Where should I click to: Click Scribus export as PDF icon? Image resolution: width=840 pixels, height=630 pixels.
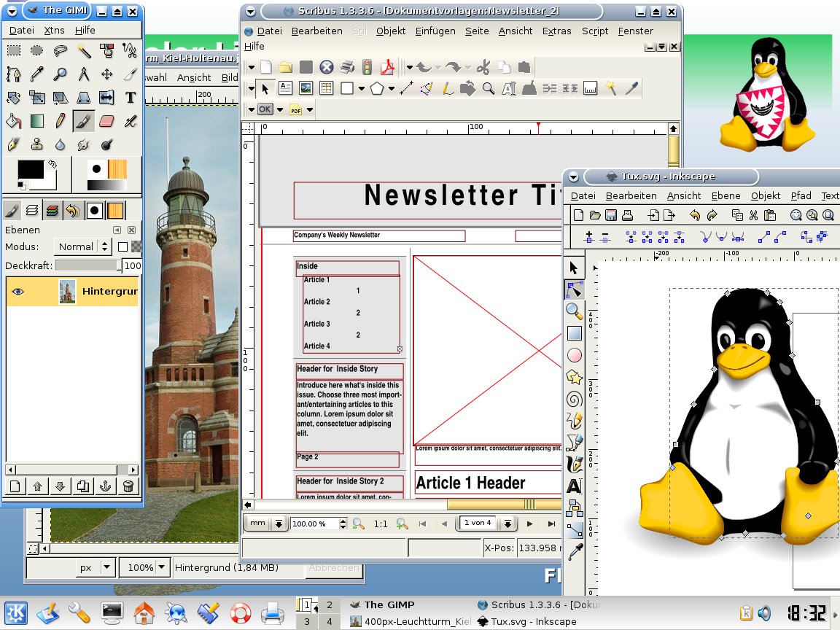387,68
